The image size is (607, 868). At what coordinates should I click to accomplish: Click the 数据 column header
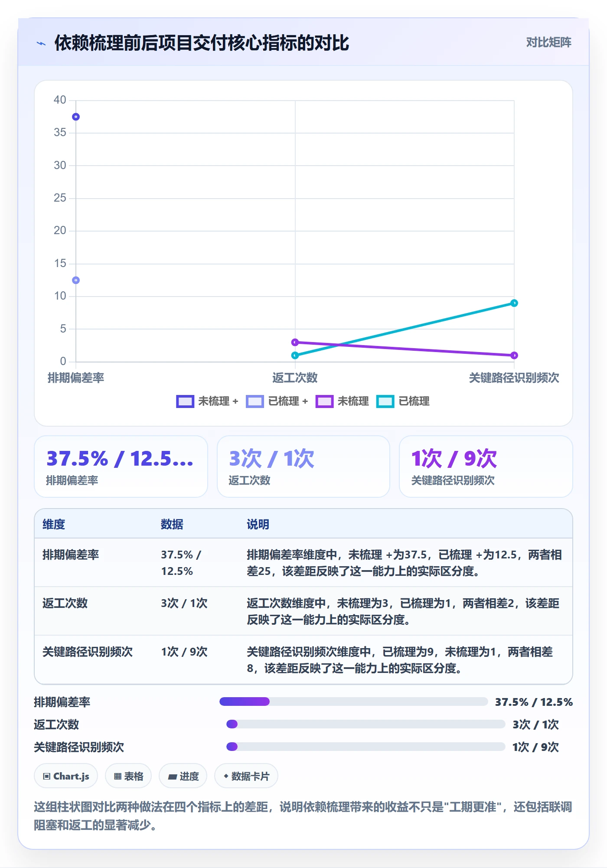pos(172,524)
